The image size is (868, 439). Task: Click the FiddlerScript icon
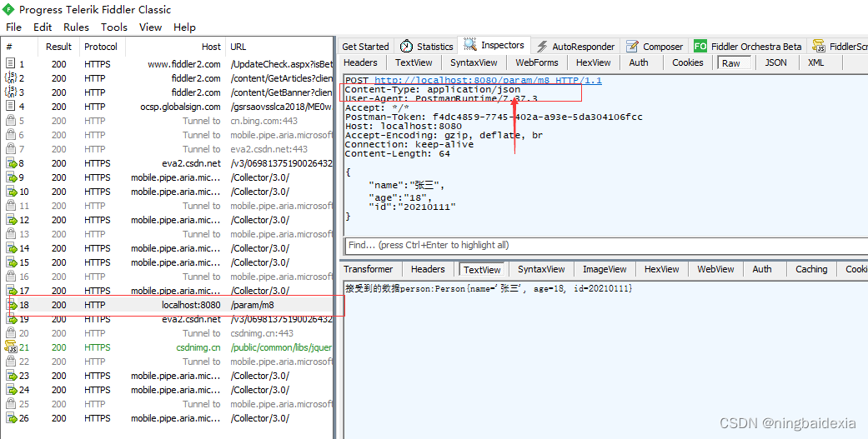click(819, 46)
